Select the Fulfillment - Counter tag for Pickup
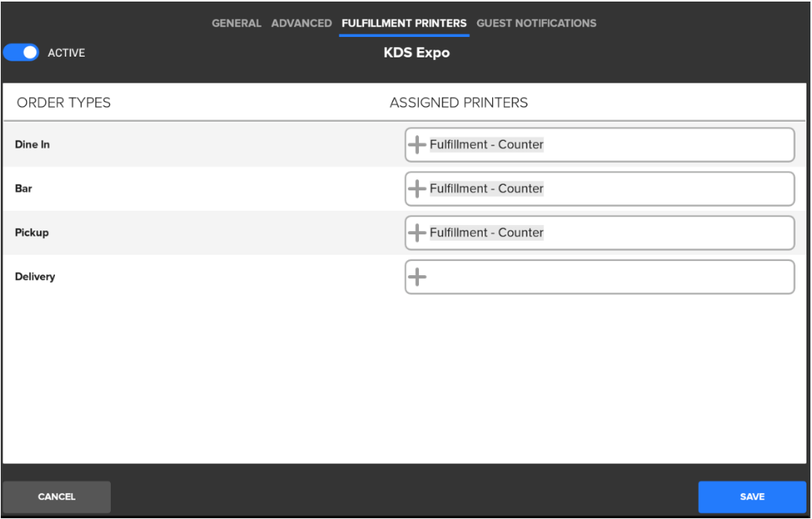The image size is (812, 519). pyautogui.click(x=487, y=233)
